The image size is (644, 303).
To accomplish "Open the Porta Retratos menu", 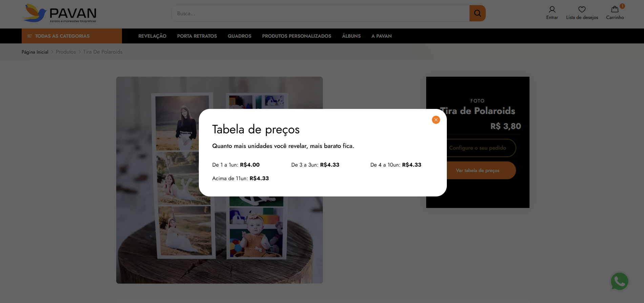I will [197, 36].
